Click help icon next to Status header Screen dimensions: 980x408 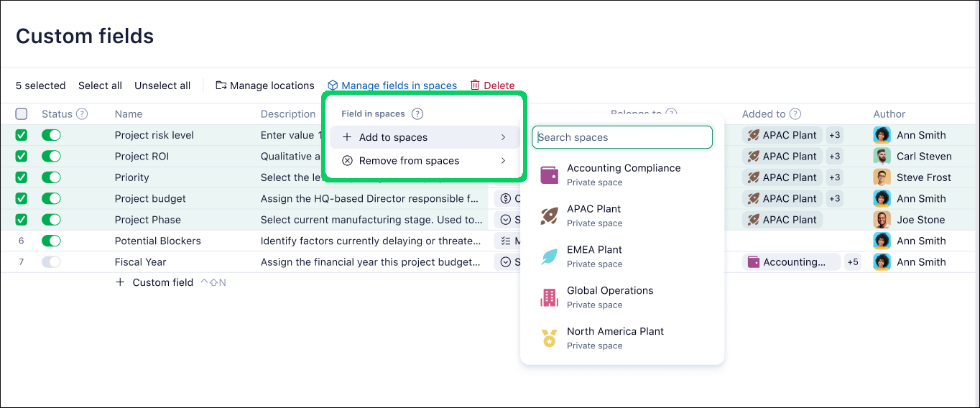click(82, 113)
